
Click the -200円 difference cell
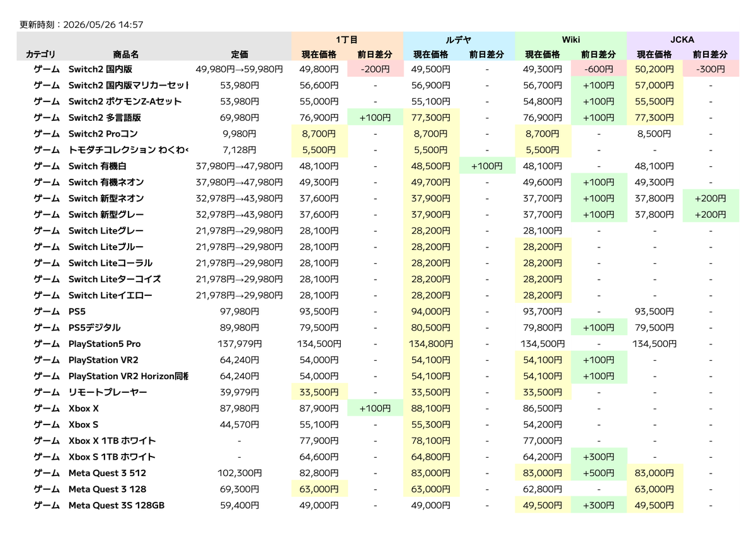click(375, 69)
